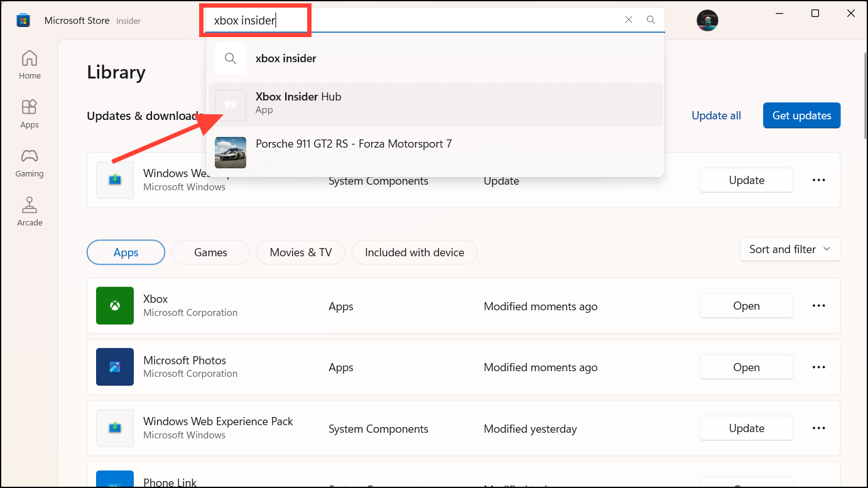The image size is (868, 488).
Task: Click the Microsoft Photos app icon
Action: (x=115, y=367)
